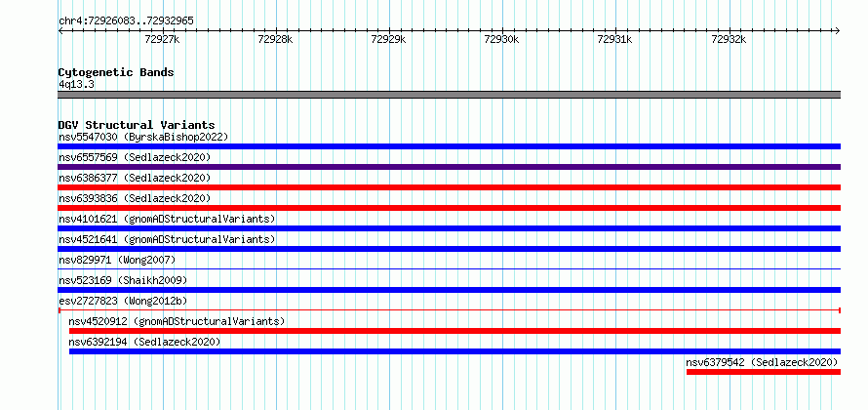Viewport: 868px width, 410px height.
Task: Click ruler position 72932k
Action: (x=730, y=39)
